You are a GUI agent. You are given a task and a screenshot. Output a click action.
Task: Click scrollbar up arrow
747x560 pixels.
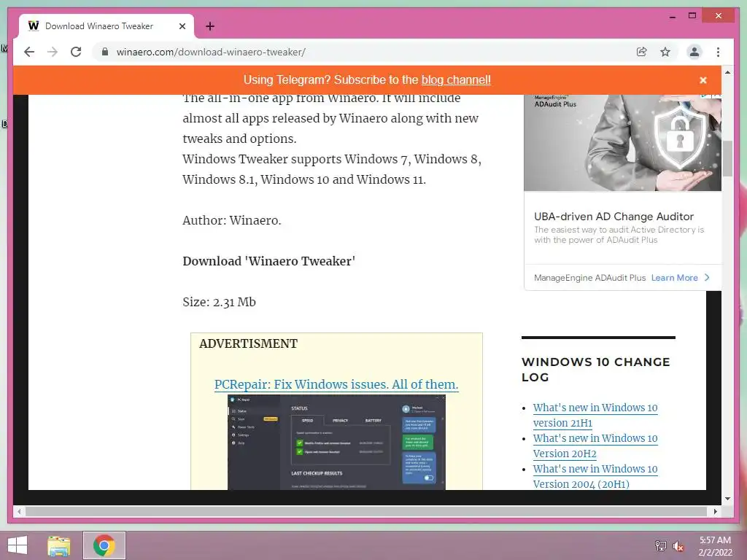coord(727,72)
